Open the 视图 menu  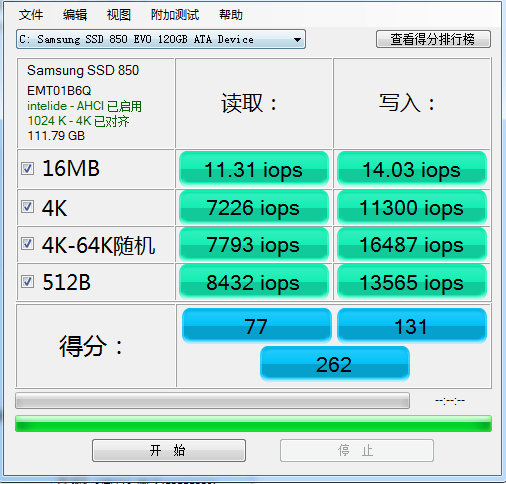pos(118,15)
